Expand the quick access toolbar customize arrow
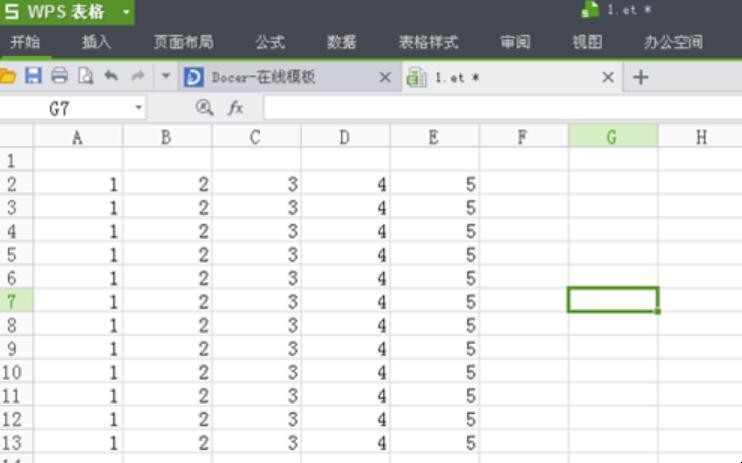The width and height of the screenshot is (742, 463). click(165, 77)
